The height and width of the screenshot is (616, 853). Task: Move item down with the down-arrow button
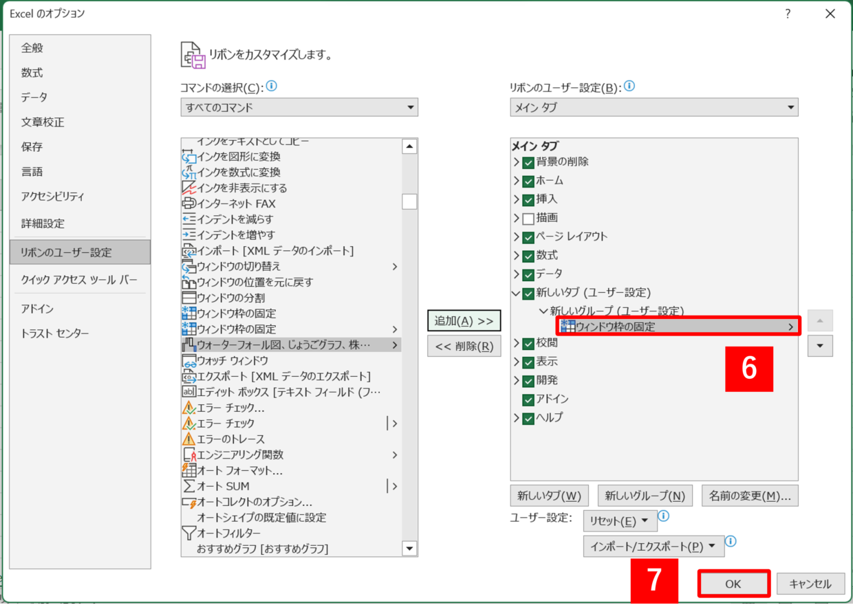[820, 346]
